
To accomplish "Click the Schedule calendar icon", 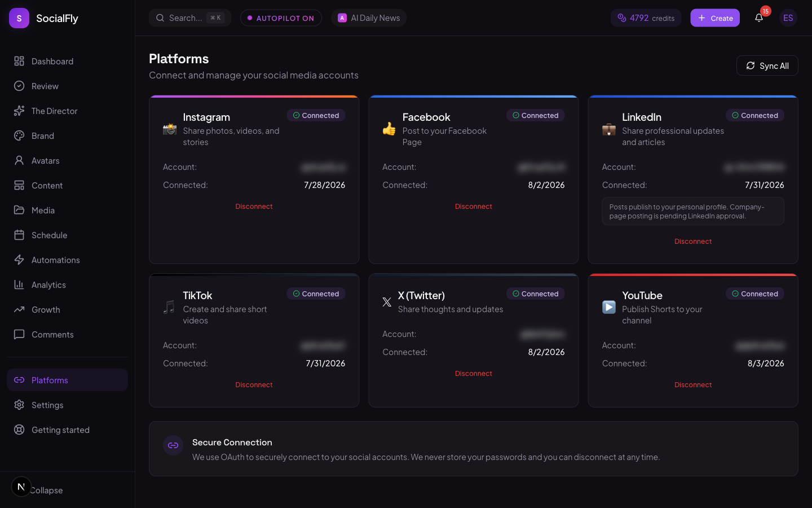I will tap(19, 235).
